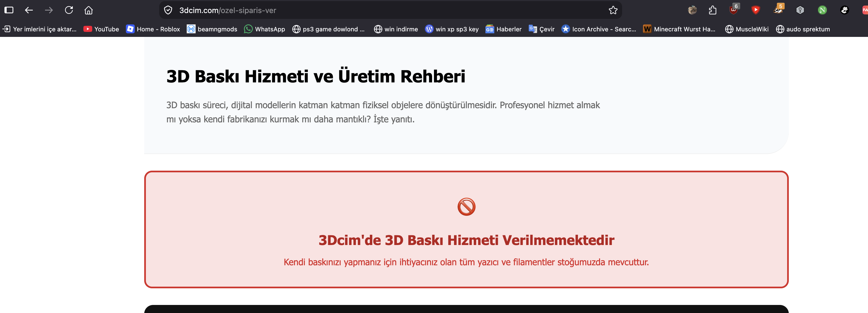Open 'Yer imlerini içe aktar...' bookmark
Screen dimensions: 868x313
[x=40, y=29]
